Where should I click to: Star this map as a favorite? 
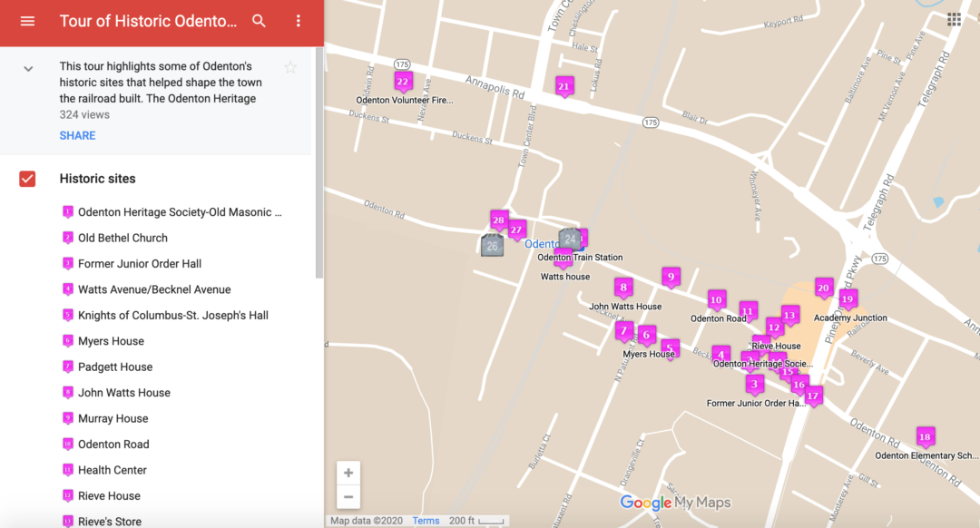pyautogui.click(x=290, y=66)
